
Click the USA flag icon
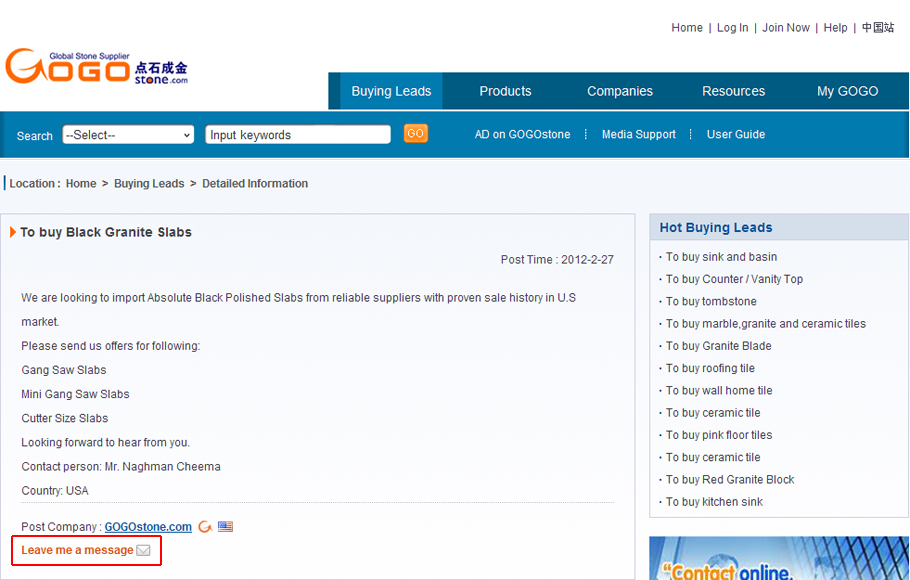coord(226,527)
